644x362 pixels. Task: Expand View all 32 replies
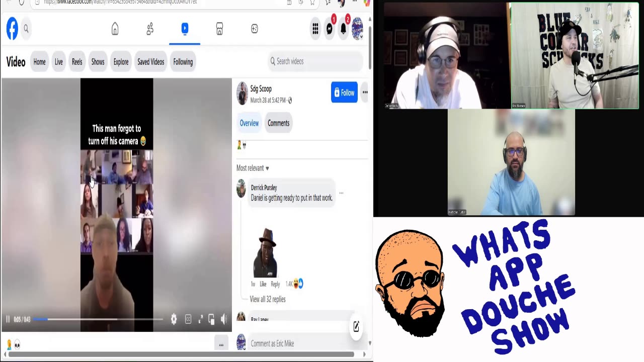[268, 299]
